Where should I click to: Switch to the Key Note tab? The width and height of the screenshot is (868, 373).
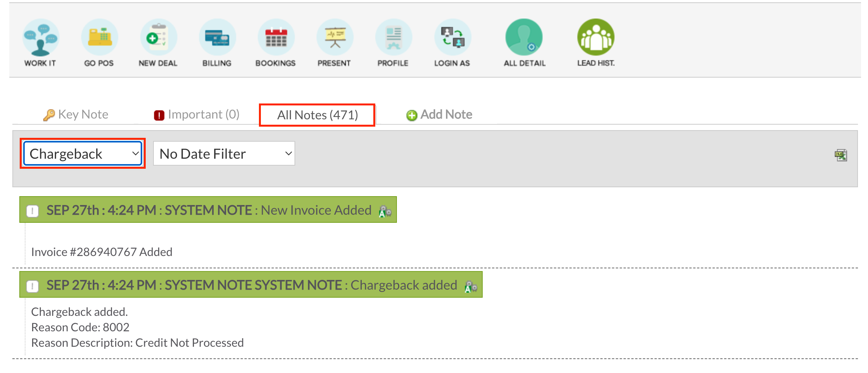tap(76, 115)
